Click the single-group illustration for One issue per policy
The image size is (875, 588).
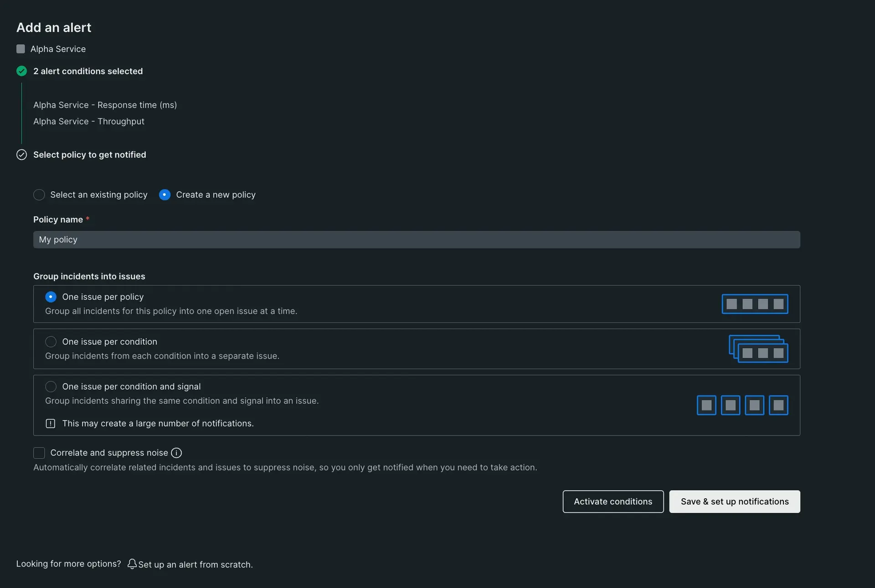pyautogui.click(x=755, y=304)
